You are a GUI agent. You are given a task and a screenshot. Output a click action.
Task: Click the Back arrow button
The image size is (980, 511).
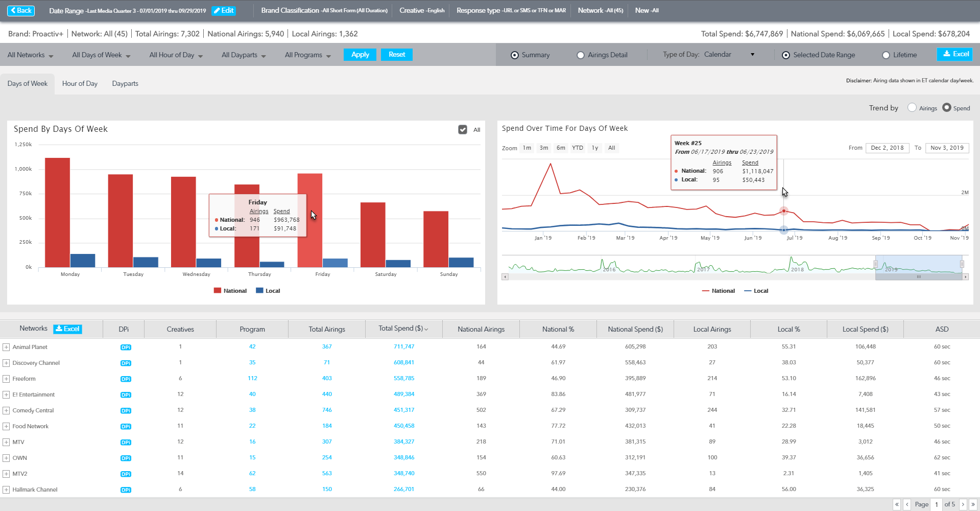click(21, 10)
